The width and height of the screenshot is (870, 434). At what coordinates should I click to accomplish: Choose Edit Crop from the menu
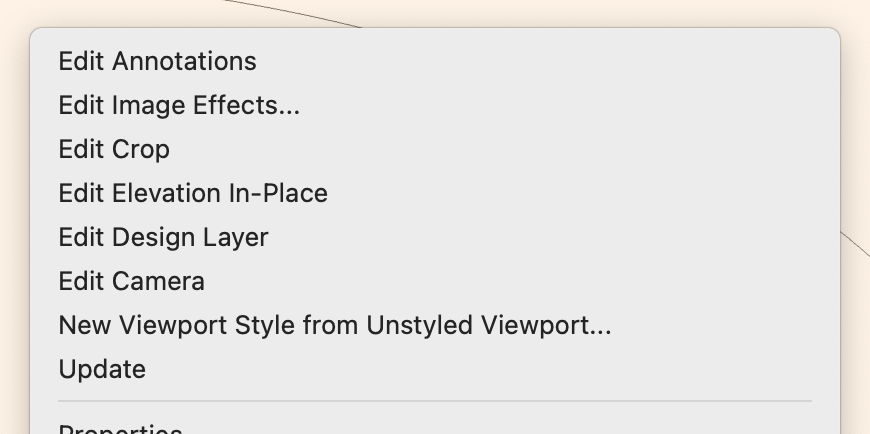(114, 150)
